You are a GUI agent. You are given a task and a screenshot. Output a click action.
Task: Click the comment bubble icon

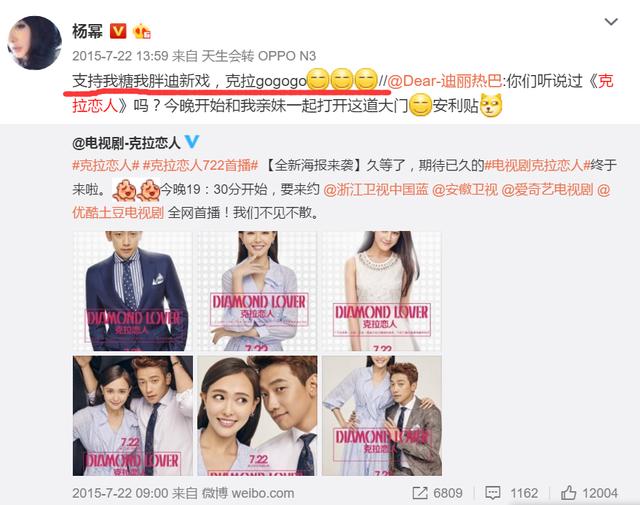493,493
